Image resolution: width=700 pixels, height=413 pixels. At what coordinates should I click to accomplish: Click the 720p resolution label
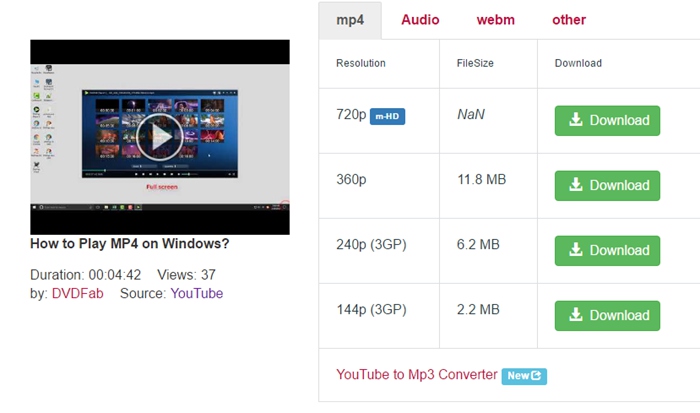coord(351,114)
